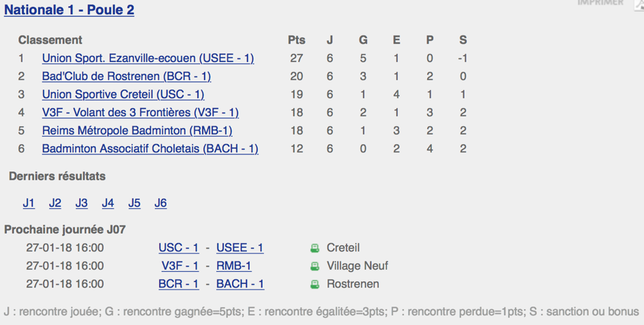This screenshot has width=644, height=325.
Task: Click the green icon next to Creteil
Action: (314, 248)
